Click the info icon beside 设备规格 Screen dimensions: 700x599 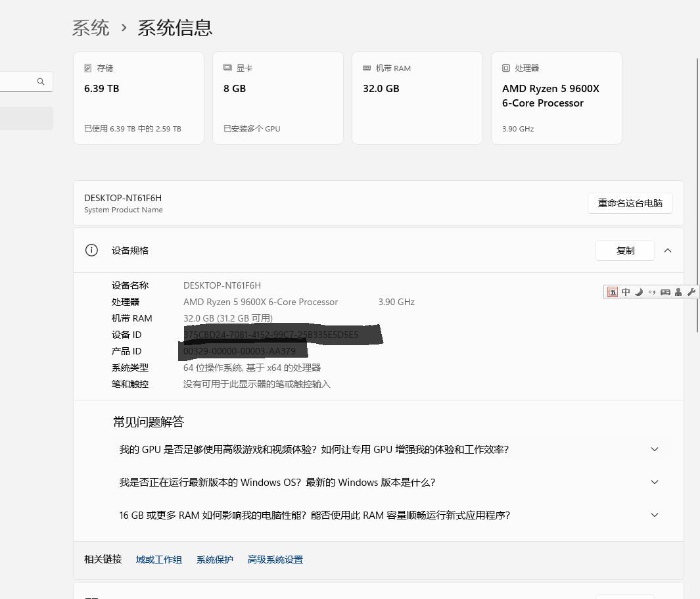coord(91,250)
